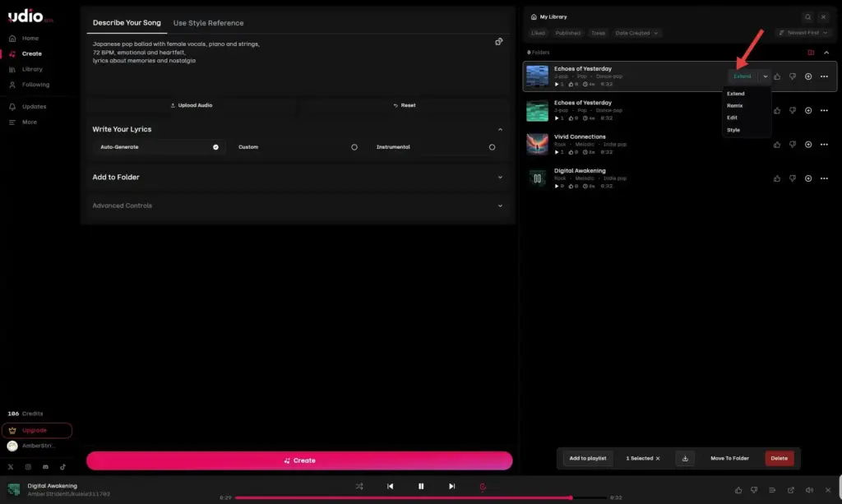Click the new folder icon
Viewport: 842px width, 504px height.
pos(811,53)
